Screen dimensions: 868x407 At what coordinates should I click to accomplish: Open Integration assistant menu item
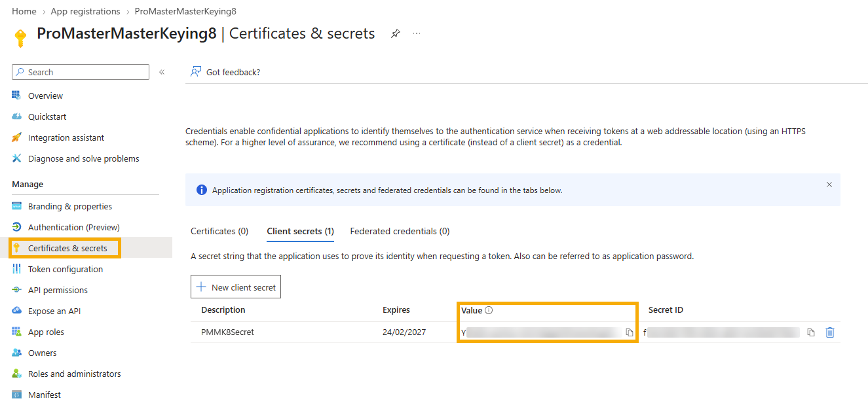(x=66, y=137)
